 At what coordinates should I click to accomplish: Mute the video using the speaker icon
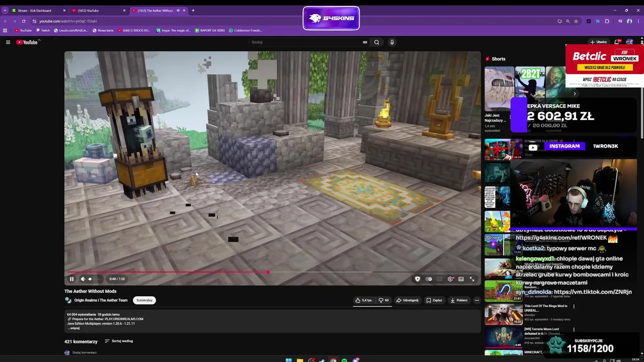[83, 279]
